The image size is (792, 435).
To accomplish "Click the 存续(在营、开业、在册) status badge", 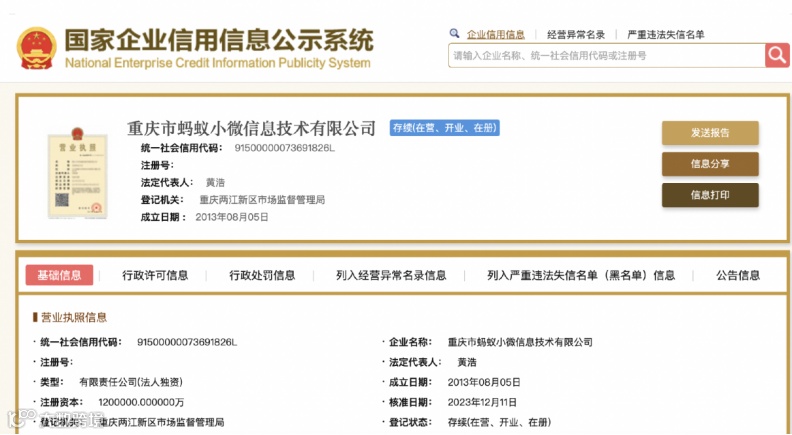I will 444,128.
